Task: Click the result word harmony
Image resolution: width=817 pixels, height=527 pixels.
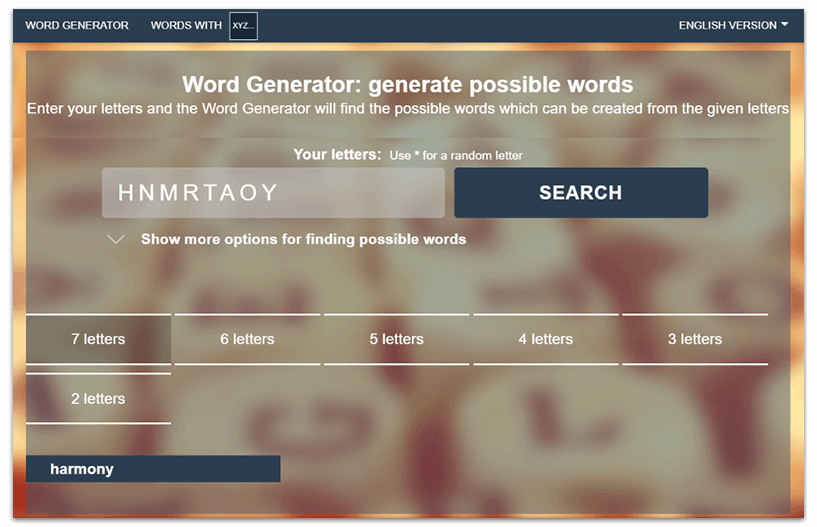Action: click(x=153, y=469)
